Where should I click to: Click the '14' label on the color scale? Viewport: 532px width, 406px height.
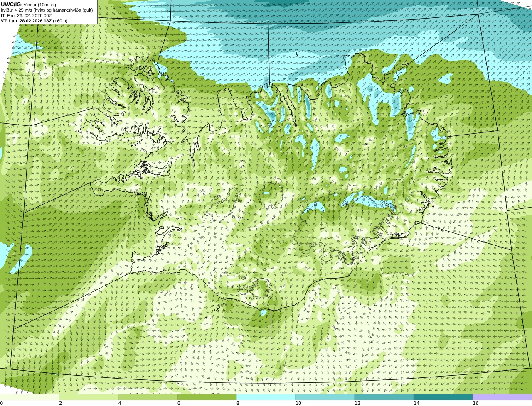coord(416,403)
